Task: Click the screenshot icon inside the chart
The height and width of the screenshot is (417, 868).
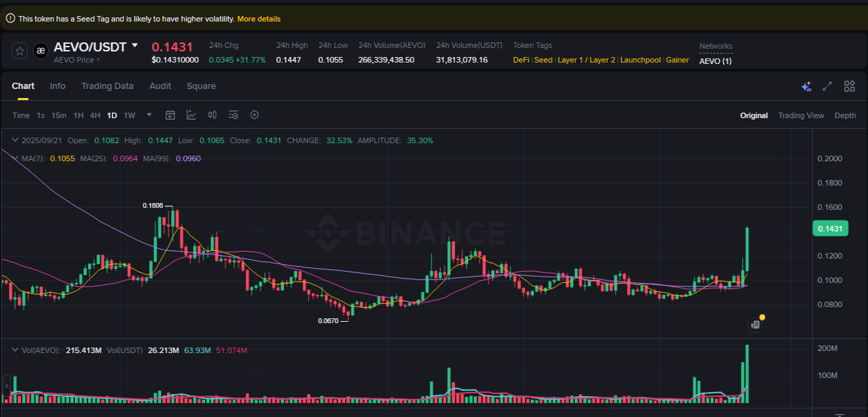Action: point(755,324)
